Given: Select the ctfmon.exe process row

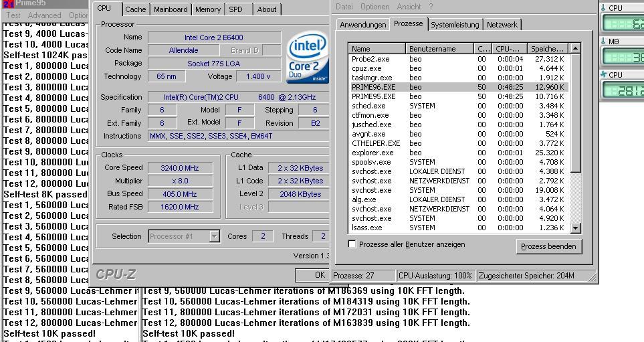Looking at the screenshot, I should click(x=458, y=115).
